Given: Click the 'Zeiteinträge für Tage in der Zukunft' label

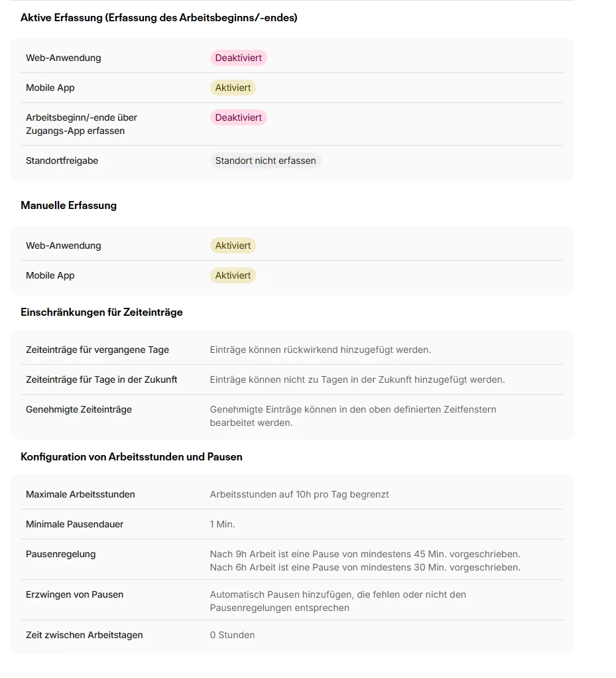Looking at the screenshot, I should [x=101, y=379].
